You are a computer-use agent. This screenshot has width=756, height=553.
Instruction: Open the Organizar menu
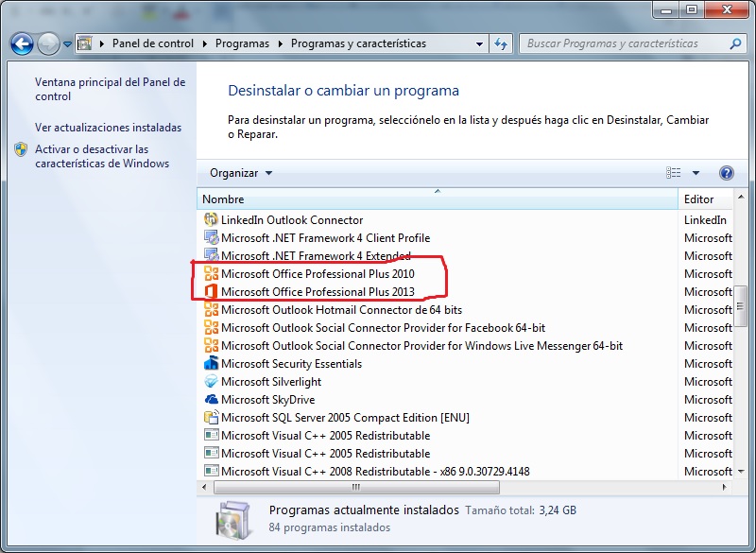(241, 173)
